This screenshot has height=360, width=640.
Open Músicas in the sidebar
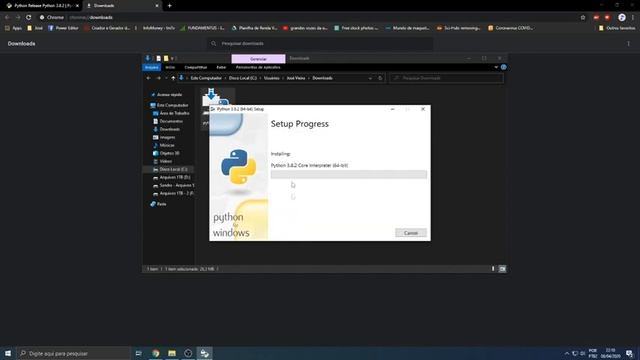coord(167,145)
